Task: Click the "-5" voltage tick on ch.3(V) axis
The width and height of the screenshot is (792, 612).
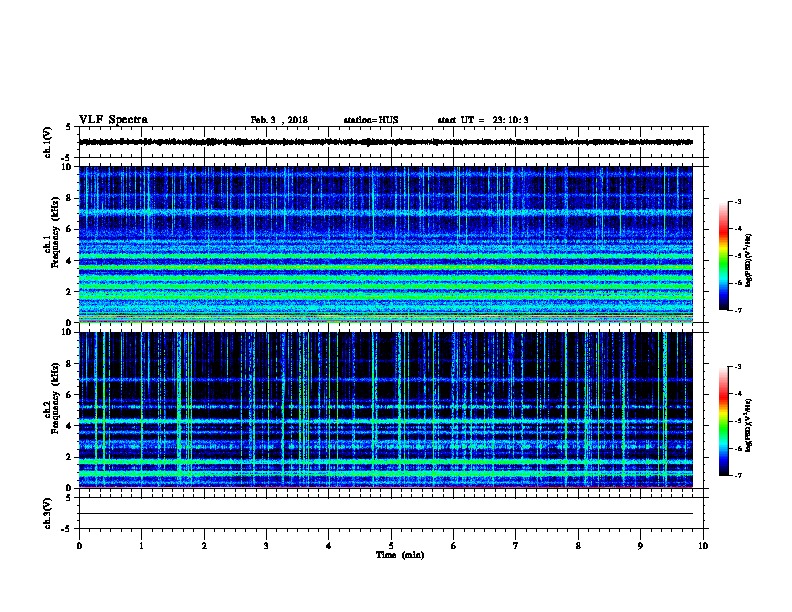Action: (x=67, y=529)
